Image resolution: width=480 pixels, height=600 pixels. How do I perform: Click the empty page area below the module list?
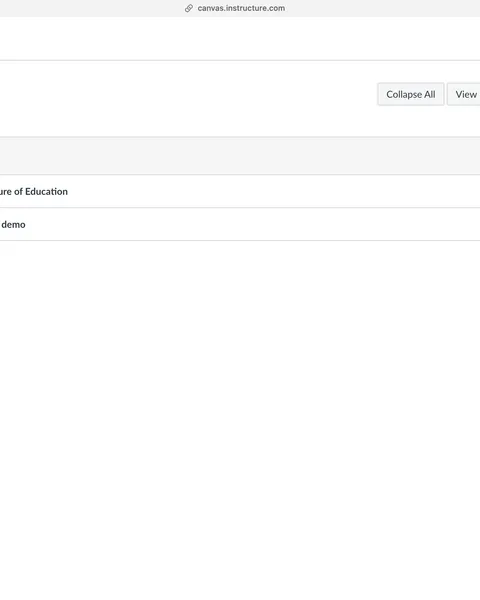click(x=240, y=419)
